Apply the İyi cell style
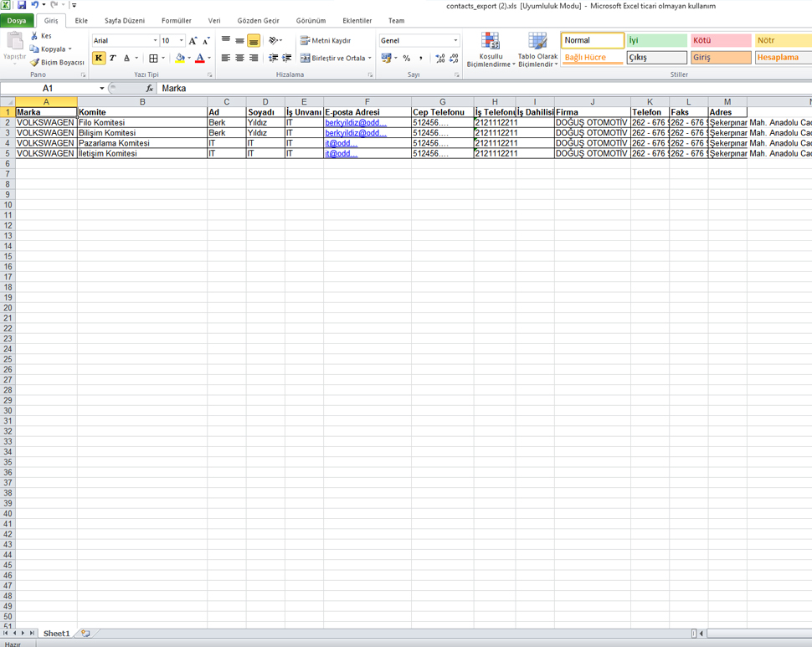The image size is (812, 647). point(656,40)
